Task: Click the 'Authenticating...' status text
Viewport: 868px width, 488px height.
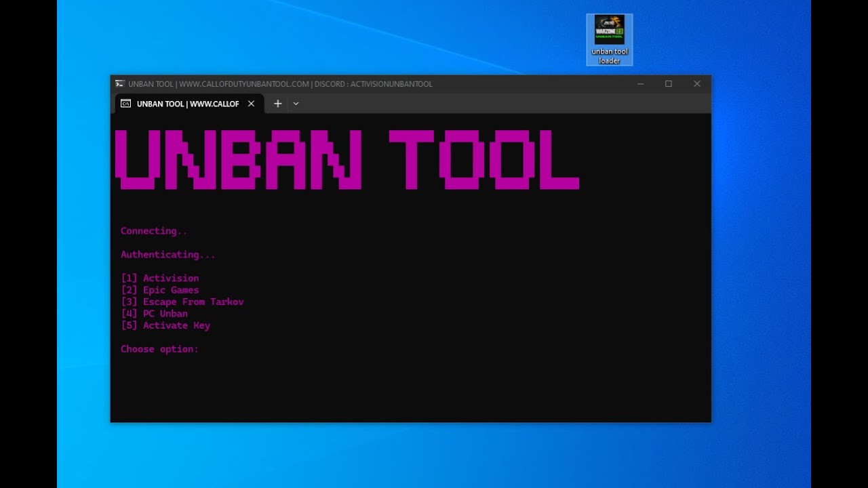Action: (168, 255)
